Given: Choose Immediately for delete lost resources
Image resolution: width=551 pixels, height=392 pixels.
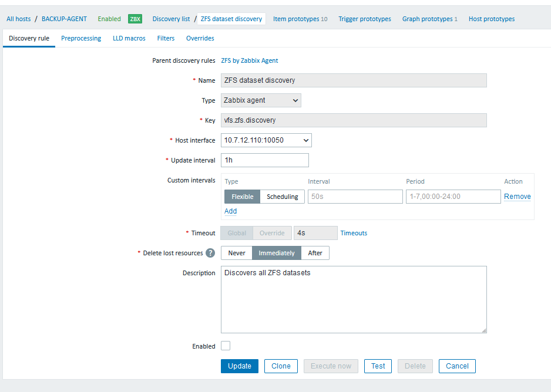Looking at the screenshot, I should pyautogui.click(x=277, y=253).
